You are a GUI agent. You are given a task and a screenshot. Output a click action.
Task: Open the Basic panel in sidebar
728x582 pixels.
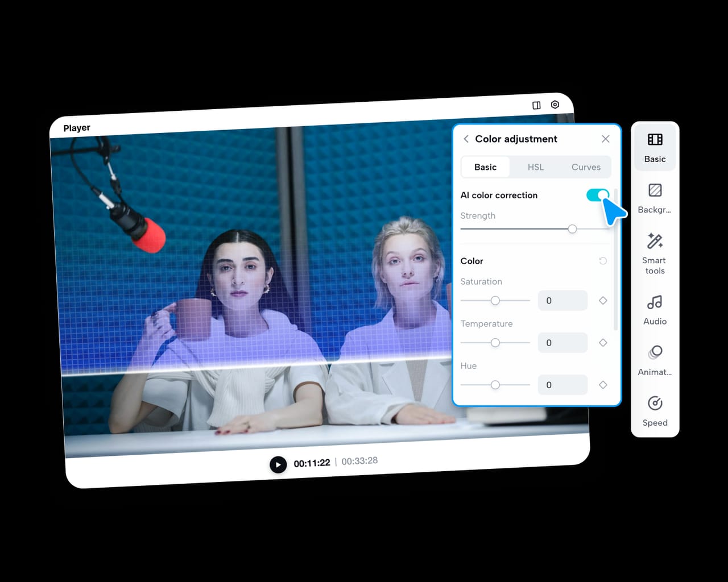(x=655, y=147)
